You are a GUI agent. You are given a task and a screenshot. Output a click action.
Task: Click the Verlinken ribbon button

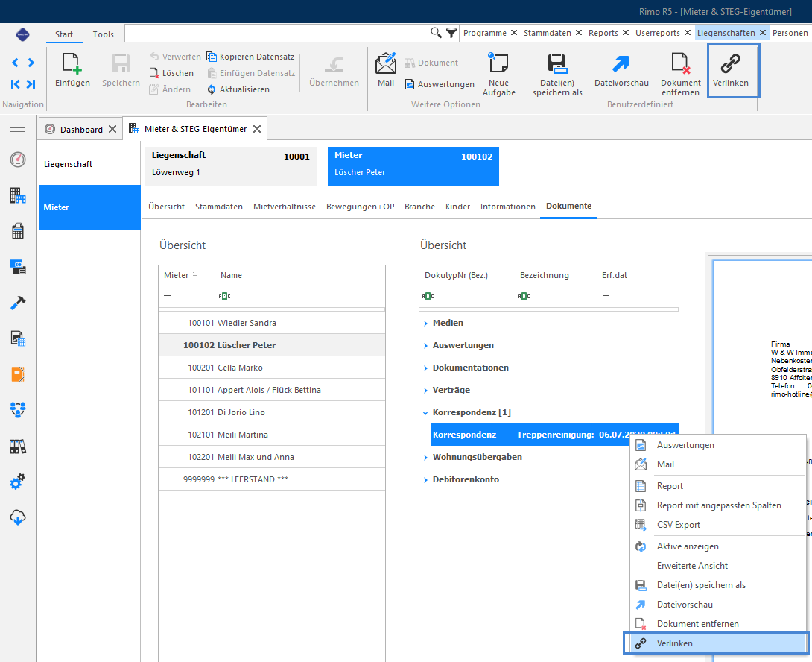[733, 71]
